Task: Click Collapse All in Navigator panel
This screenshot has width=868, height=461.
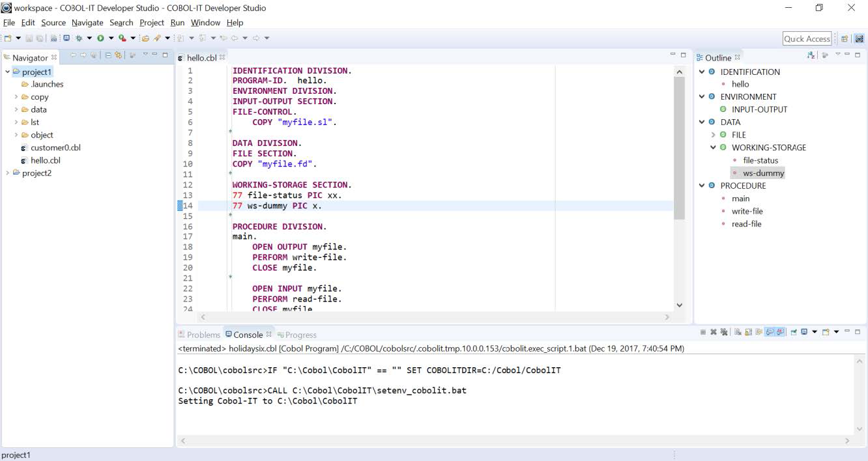Action: 108,56
